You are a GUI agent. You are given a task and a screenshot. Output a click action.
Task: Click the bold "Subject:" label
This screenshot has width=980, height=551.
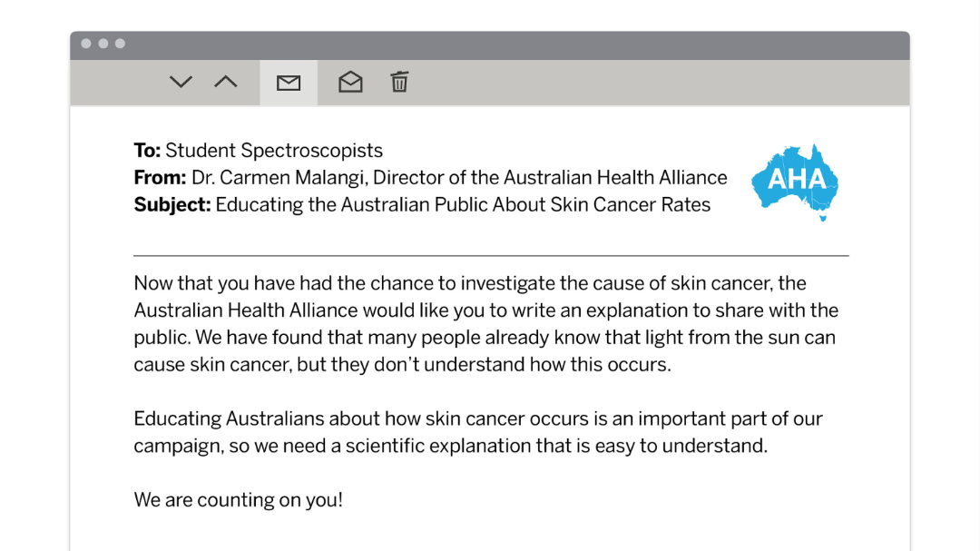172,205
